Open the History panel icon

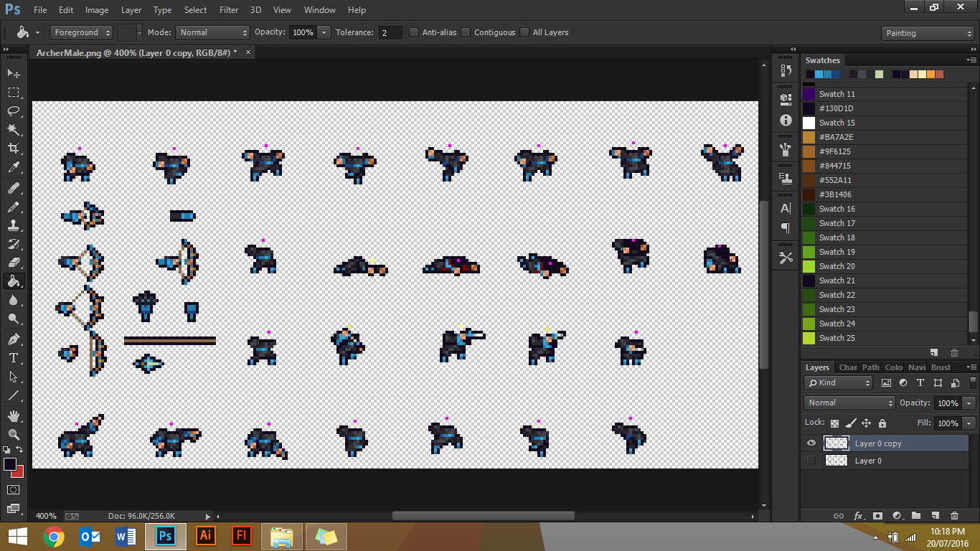pyautogui.click(x=786, y=71)
